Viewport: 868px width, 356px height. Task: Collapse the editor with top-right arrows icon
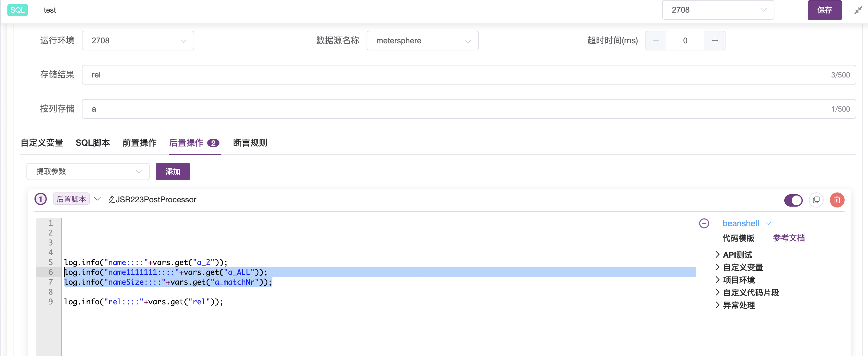coord(858,10)
